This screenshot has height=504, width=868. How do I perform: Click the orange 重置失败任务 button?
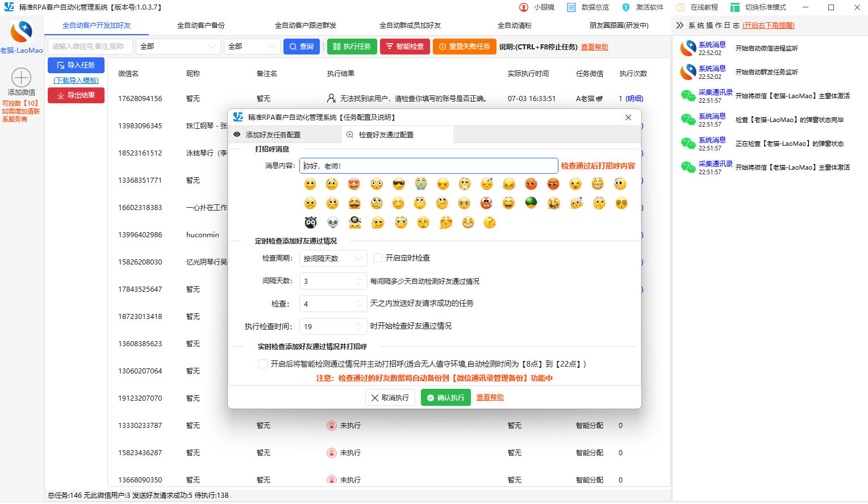click(465, 47)
